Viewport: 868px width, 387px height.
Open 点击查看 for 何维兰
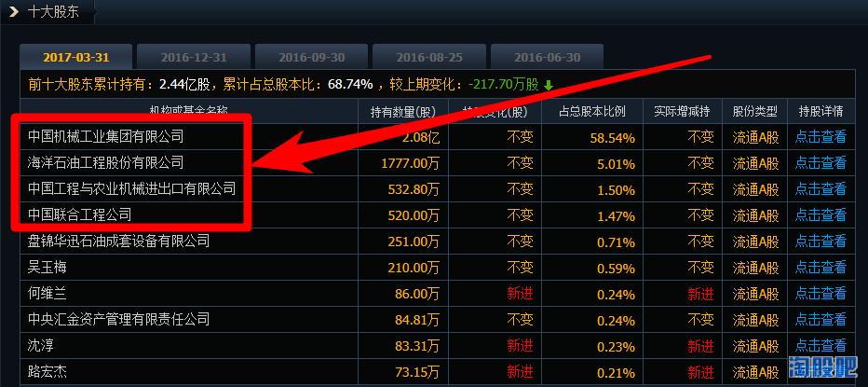pos(821,293)
